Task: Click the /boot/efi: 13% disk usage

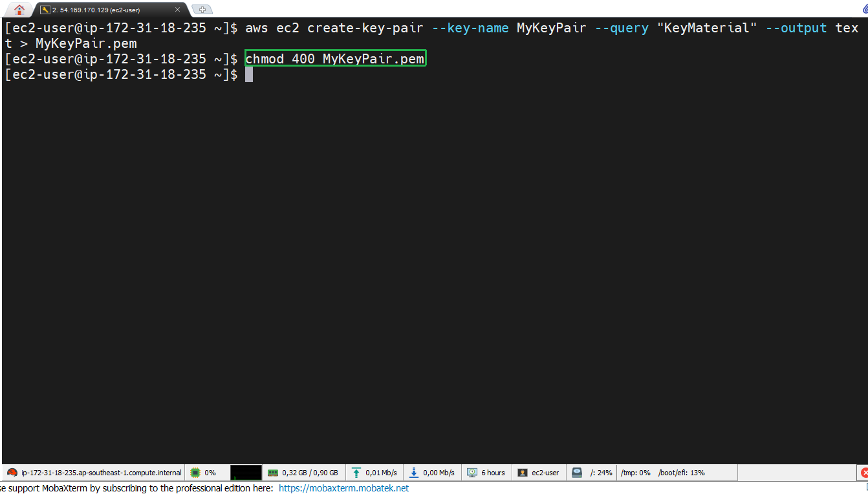Action: [681, 473]
